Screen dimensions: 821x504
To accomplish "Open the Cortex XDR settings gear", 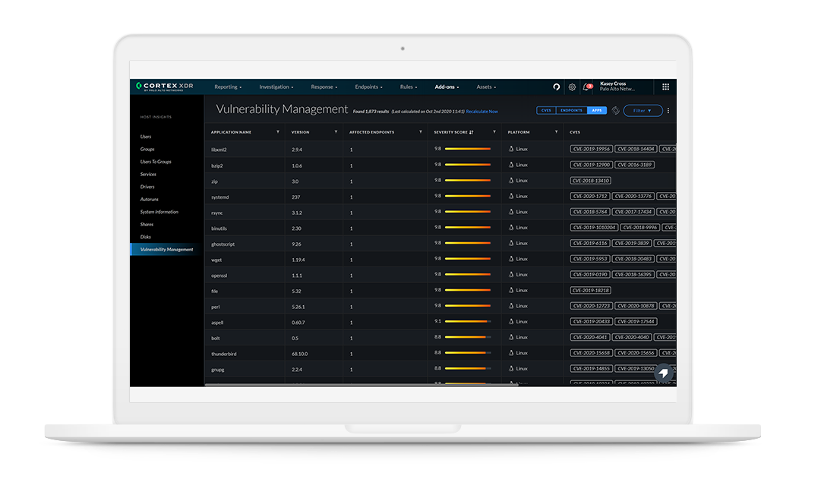I will coord(572,87).
